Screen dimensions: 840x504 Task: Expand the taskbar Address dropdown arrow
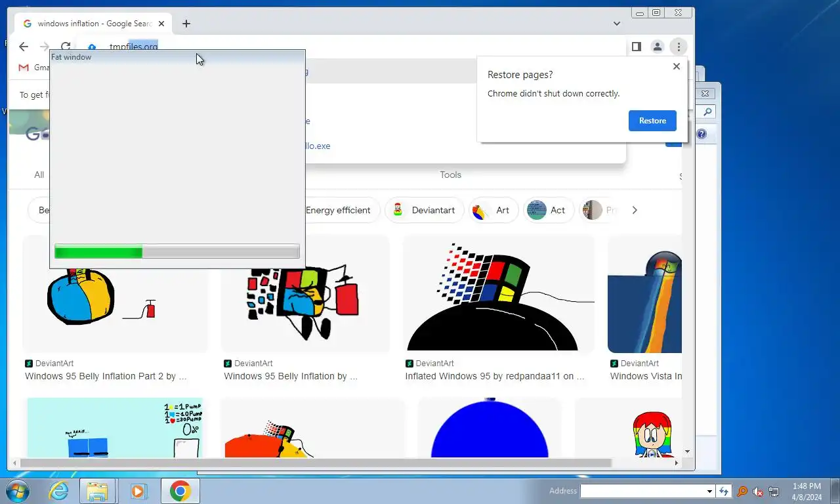click(709, 491)
